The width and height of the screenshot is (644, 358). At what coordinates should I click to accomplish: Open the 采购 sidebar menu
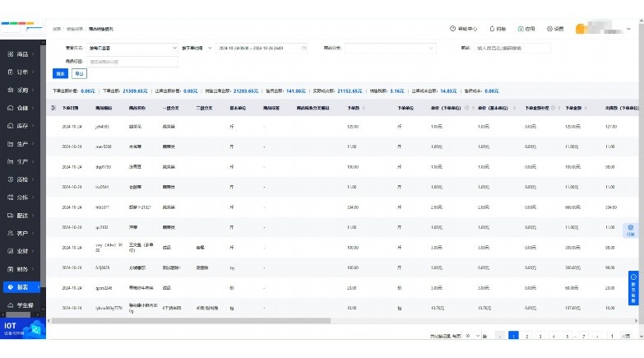[x=21, y=90]
